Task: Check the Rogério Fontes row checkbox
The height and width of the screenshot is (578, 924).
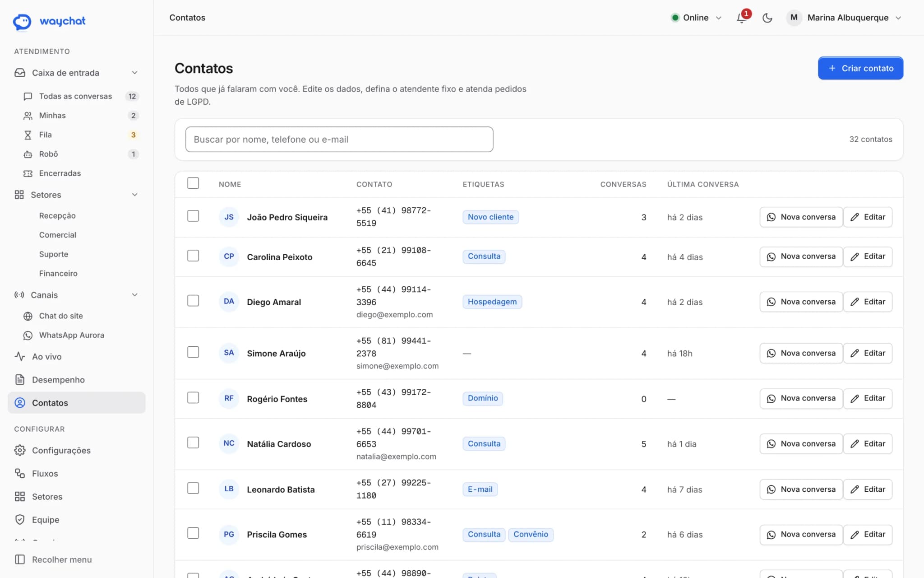Action: click(x=193, y=397)
